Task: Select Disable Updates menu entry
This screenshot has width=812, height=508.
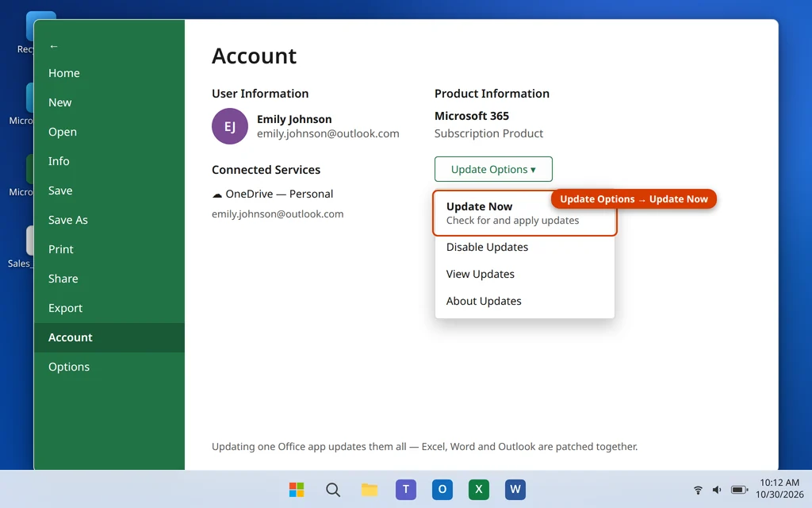Action: [525, 248]
